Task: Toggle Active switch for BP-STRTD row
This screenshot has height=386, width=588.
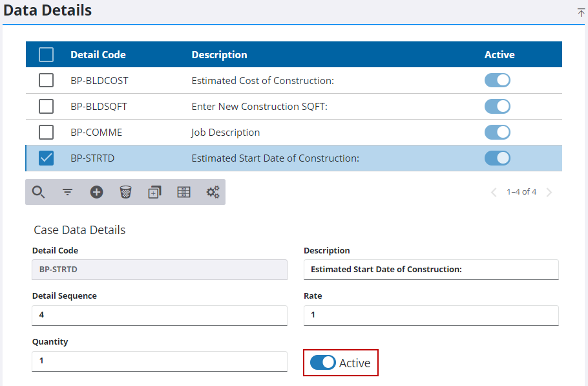Action: pyautogui.click(x=498, y=158)
